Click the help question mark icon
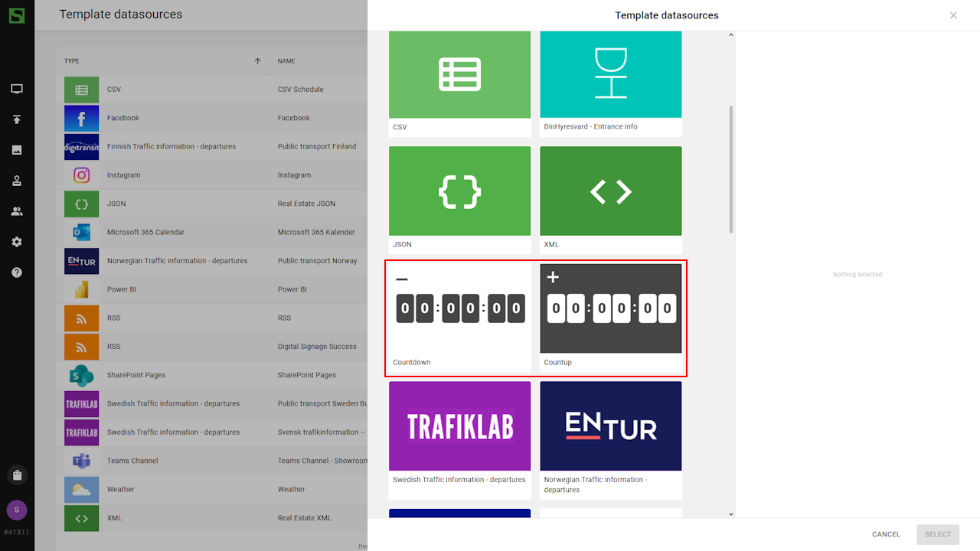This screenshot has height=551, width=980. tap(17, 272)
